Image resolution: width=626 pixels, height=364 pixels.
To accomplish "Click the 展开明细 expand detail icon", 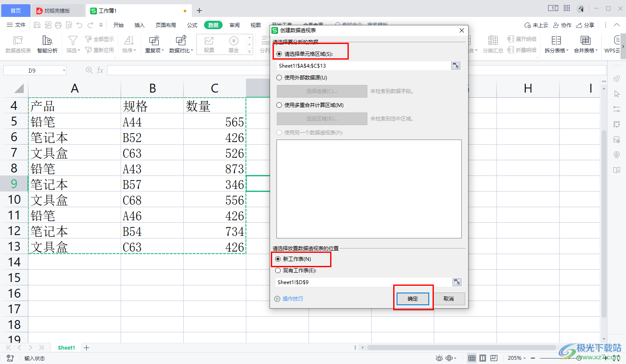I will pyautogui.click(x=522, y=39).
